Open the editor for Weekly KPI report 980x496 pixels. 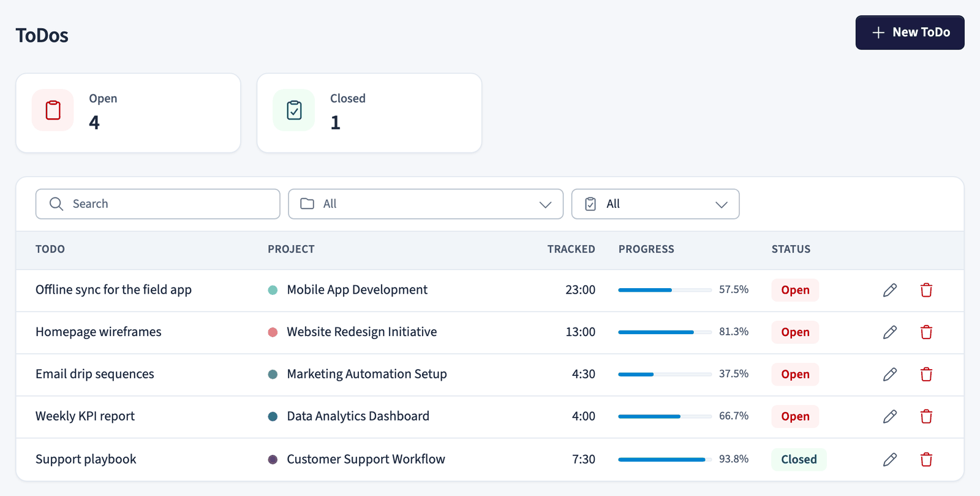(x=890, y=417)
